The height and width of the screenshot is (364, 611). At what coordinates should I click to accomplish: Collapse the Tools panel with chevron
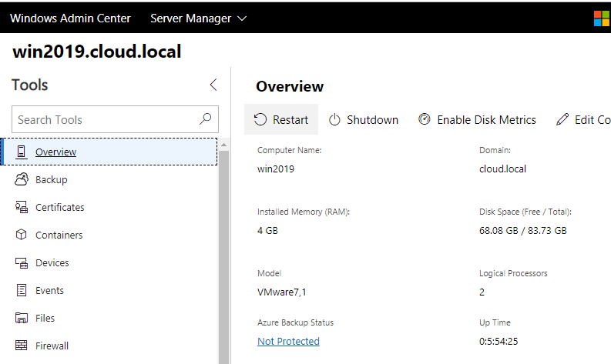(213, 85)
